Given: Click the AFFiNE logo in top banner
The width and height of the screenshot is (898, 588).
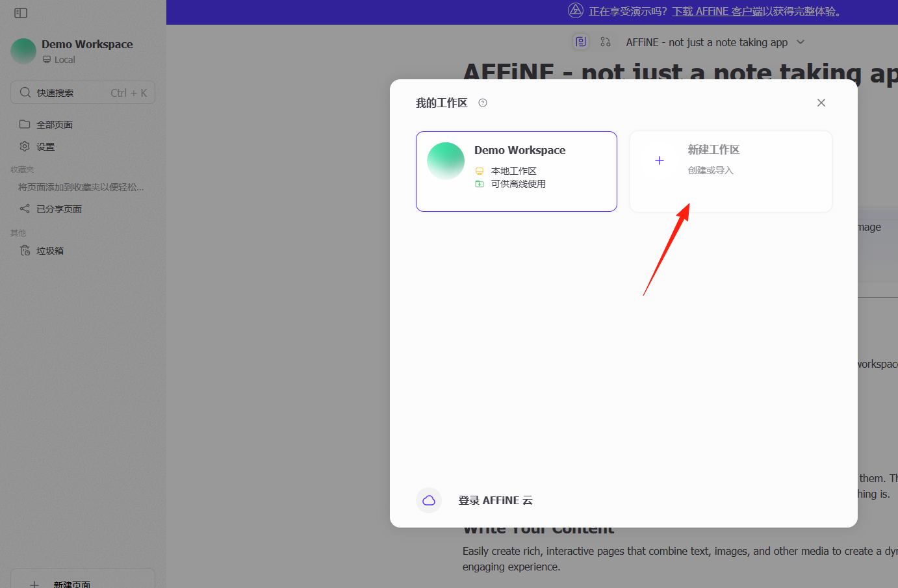Looking at the screenshot, I should (x=576, y=10).
